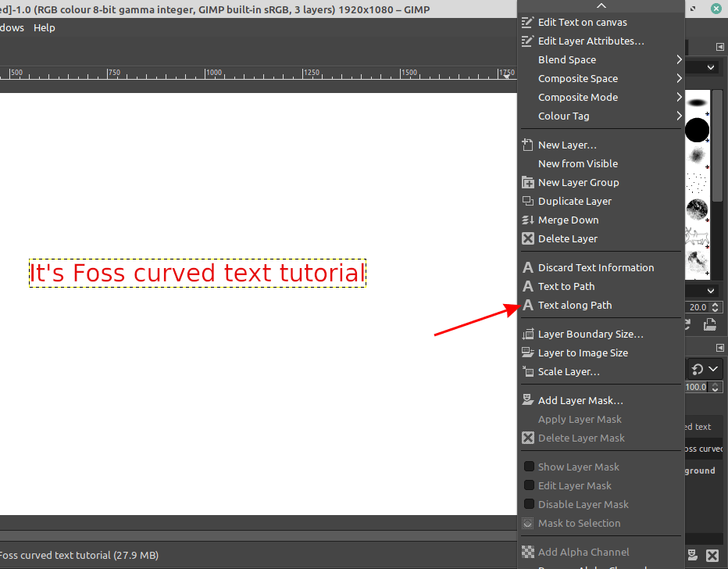Image resolution: width=728 pixels, height=569 pixels.
Task: Click Discard Text Information
Action: click(x=595, y=267)
